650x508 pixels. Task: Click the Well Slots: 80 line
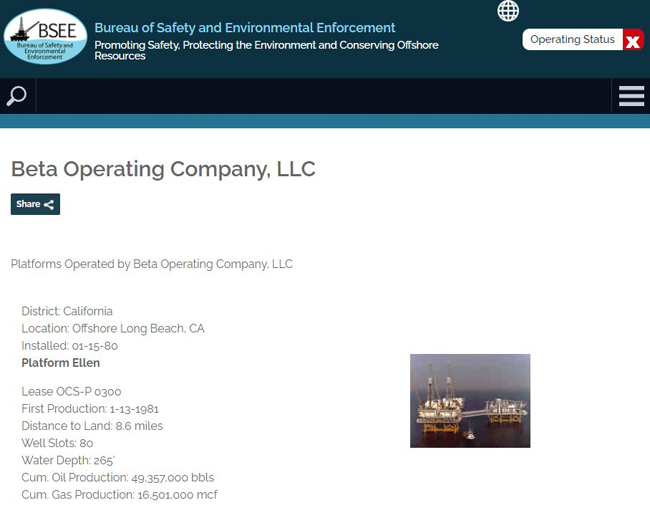pyautogui.click(x=57, y=443)
